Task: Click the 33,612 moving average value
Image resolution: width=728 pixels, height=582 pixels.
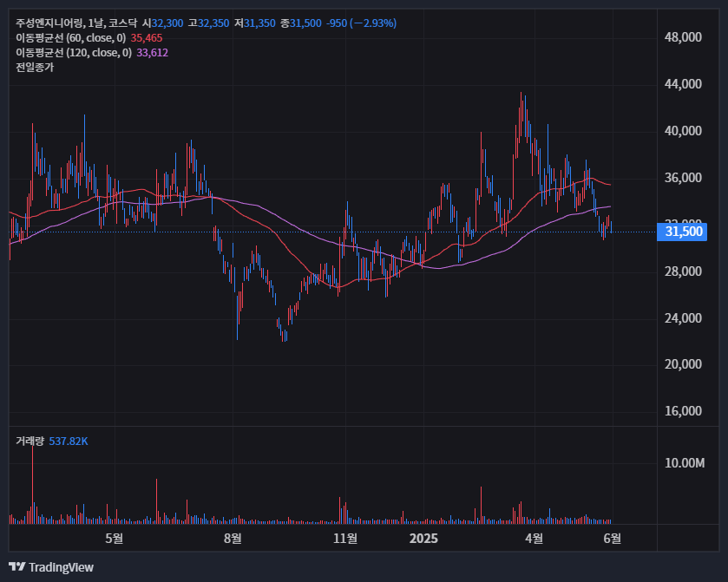Action: 153,53
